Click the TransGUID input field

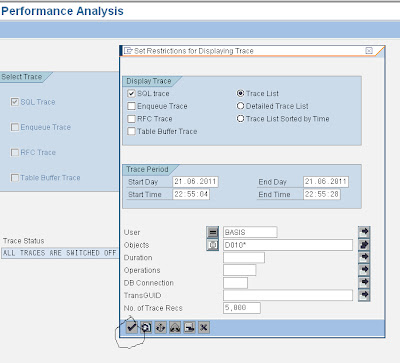(x=288, y=295)
